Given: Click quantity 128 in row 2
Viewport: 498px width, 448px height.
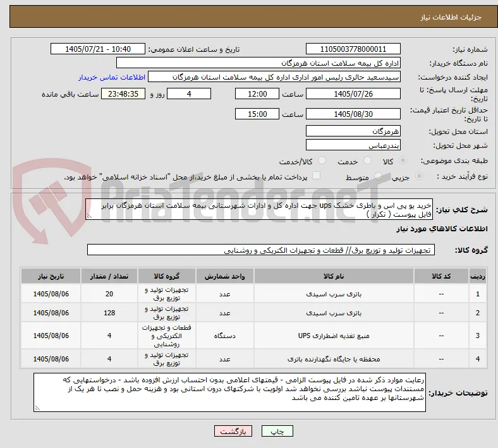Looking at the screenshot, I should pos(109,313).
